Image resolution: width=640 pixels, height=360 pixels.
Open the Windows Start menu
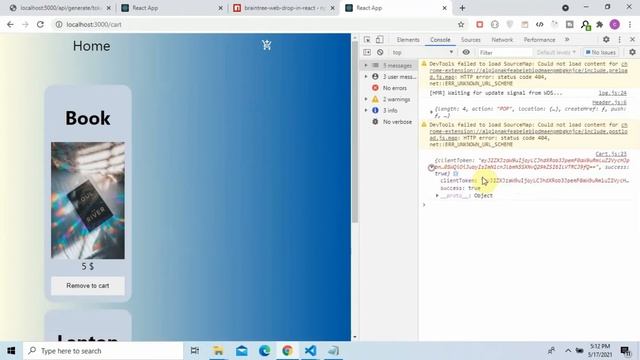click(11, 351)
